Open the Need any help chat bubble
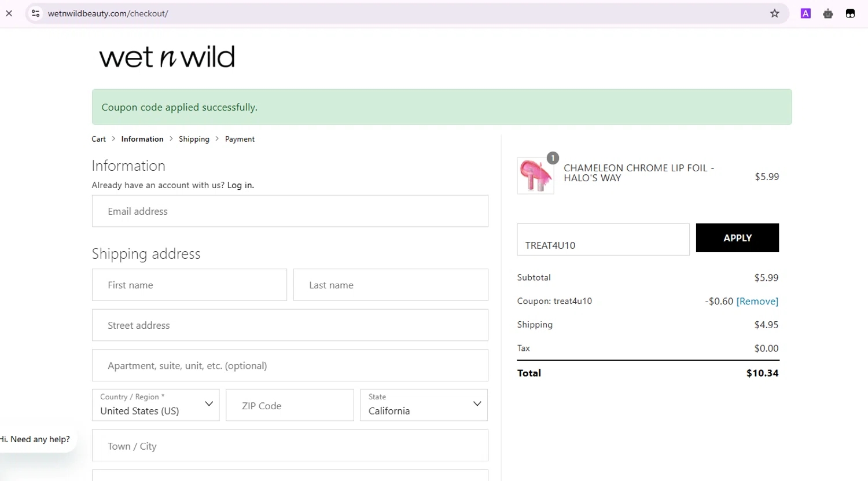868x481 pixels. (x=36, y=439)
